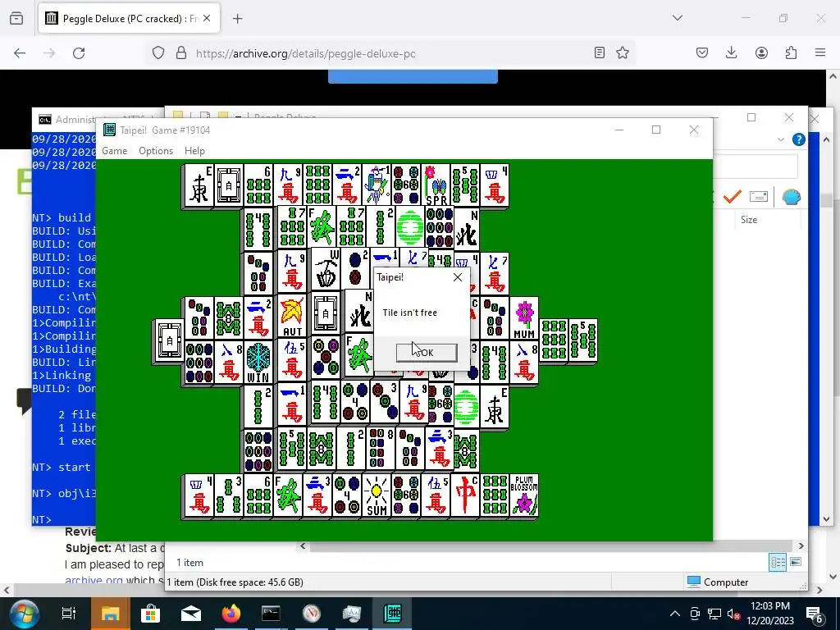The image size is (840, 630).
Task: Show hidden system tray icons
Action: [x=675, y=614]
